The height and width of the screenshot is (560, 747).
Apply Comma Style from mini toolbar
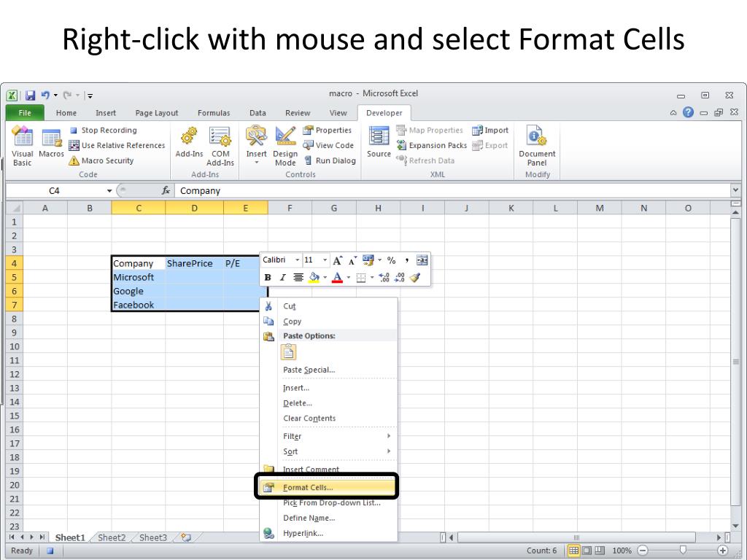coord(406,260)
